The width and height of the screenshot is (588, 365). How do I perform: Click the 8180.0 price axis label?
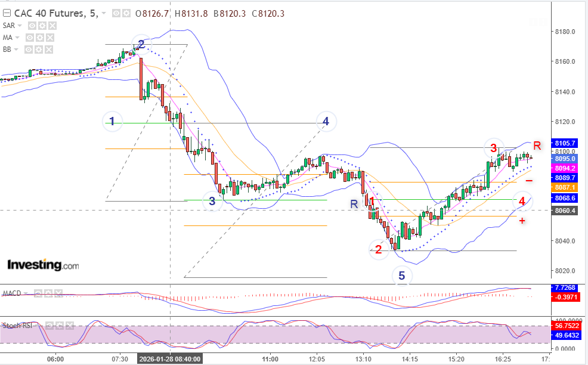[x=565, y=32]
